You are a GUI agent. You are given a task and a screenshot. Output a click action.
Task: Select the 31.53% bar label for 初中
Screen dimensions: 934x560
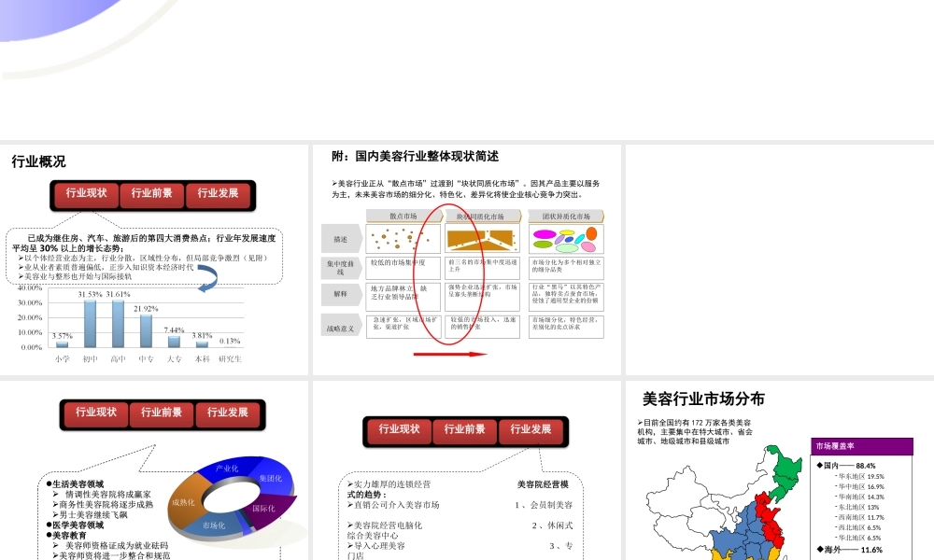tap(91, 295)
